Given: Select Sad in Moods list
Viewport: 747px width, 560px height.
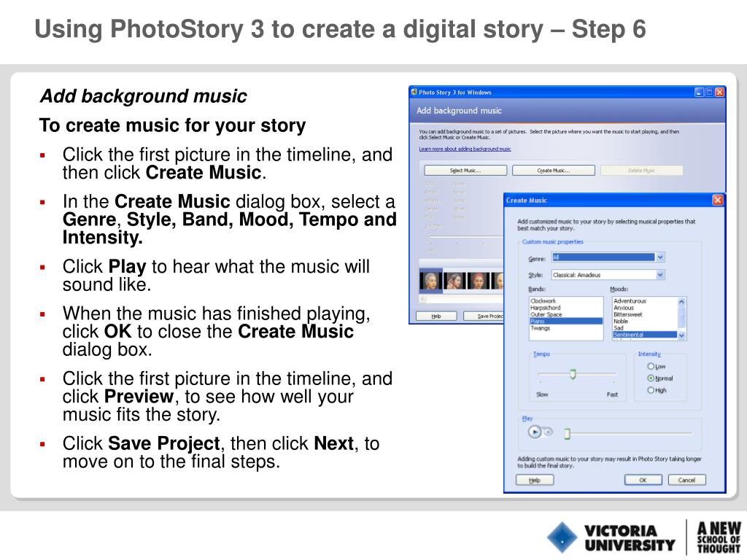Looking at the screenshot, I should coord(645,328).
